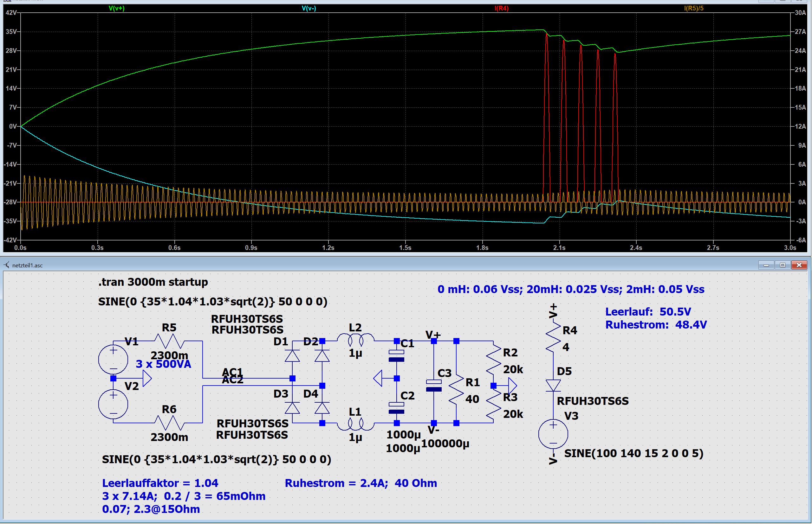Close the netzteil1.asc schematic window
Image resolution: width=812 pixels, height=524 pixels.
coord(799,265)
